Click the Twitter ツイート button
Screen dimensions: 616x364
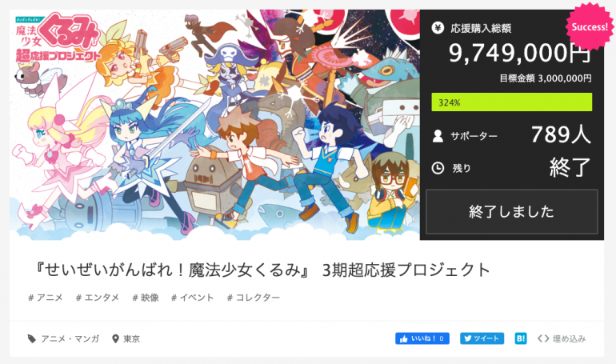click(x=482, y=338)
